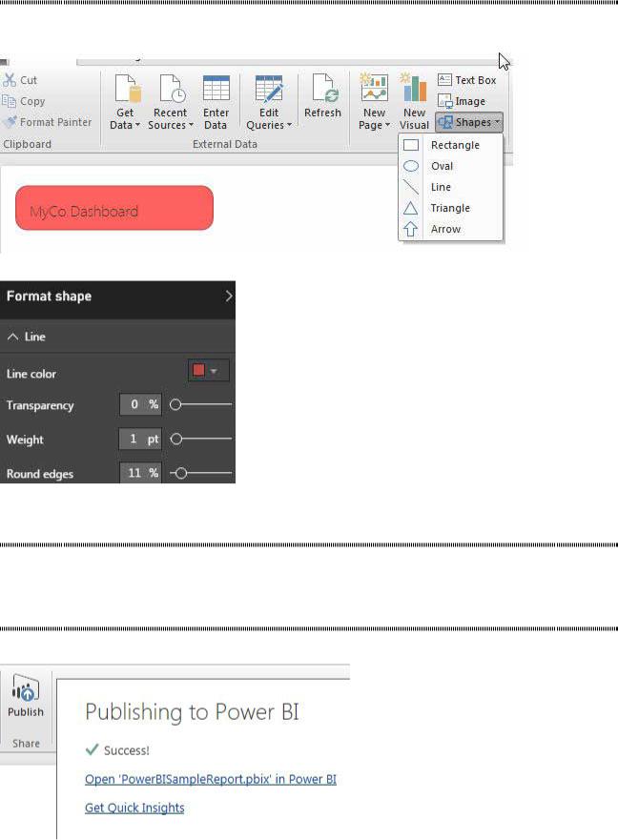Collapse the Line section caret
This screenshot has height=840, width=618.
pyautogui.click(x=12, y=337)
